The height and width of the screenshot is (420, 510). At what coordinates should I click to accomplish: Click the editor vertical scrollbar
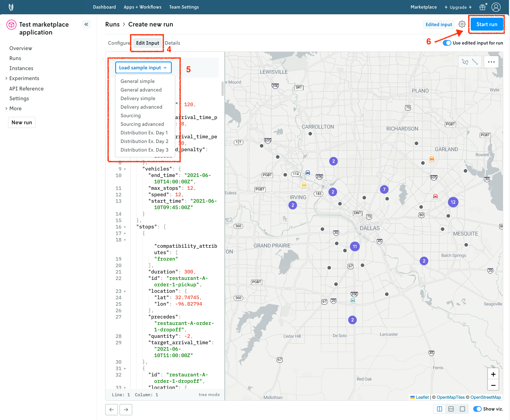click(222, 88)
